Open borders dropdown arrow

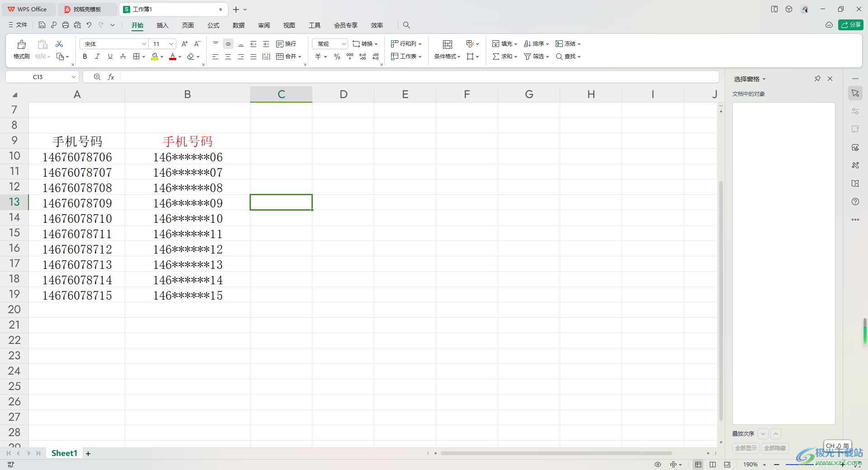(x=144, y=57)
